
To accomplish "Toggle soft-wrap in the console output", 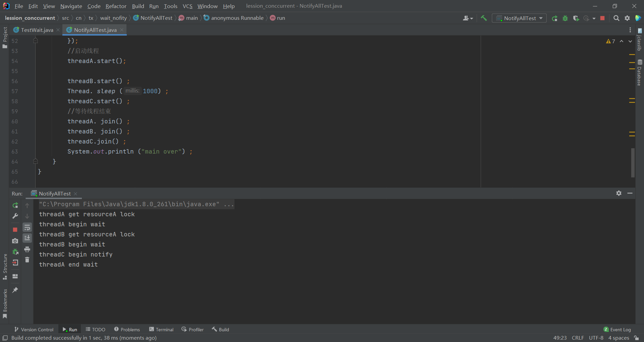I will tap(27, 227).
